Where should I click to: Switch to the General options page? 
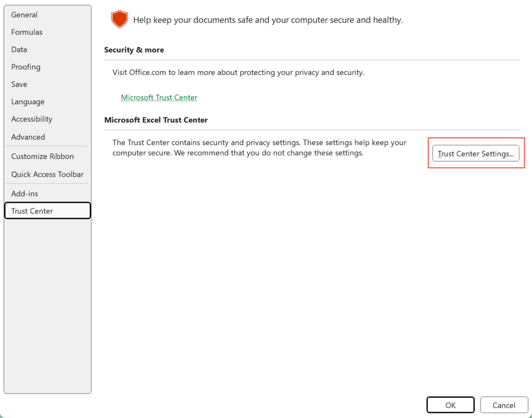24,15
